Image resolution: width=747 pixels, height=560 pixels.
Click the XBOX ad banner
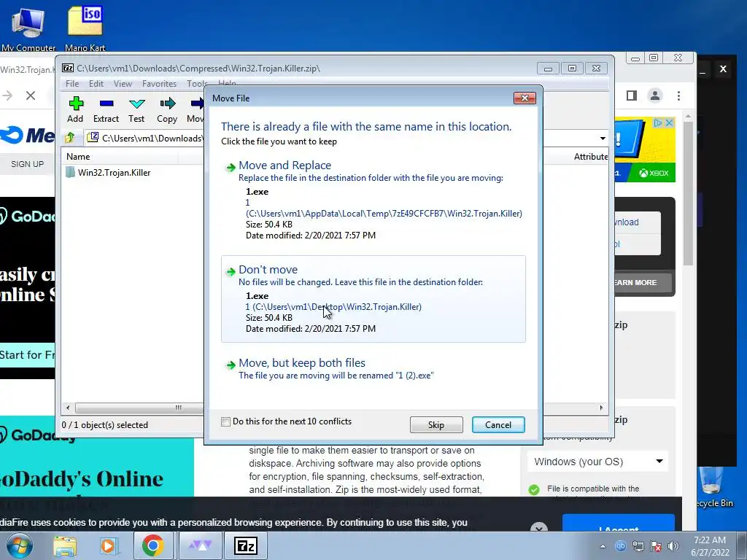coord(645,150)
